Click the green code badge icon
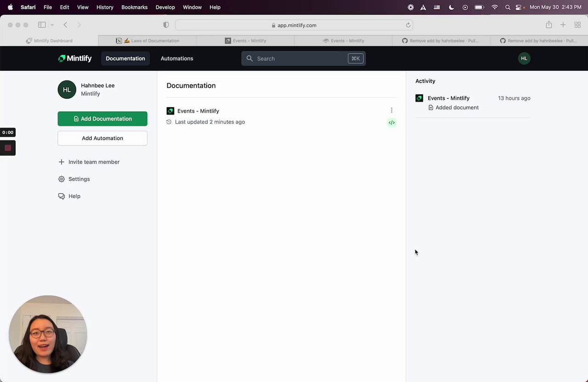The width and height of the screenshot is (588, 382). 391,122
